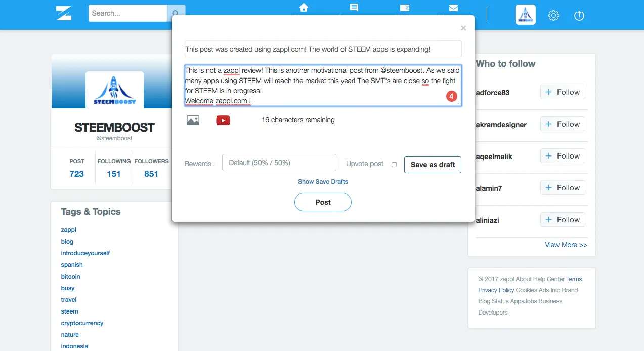644x351 pixels.
Task: Click the adforce83 username
Action: (493, 93)
